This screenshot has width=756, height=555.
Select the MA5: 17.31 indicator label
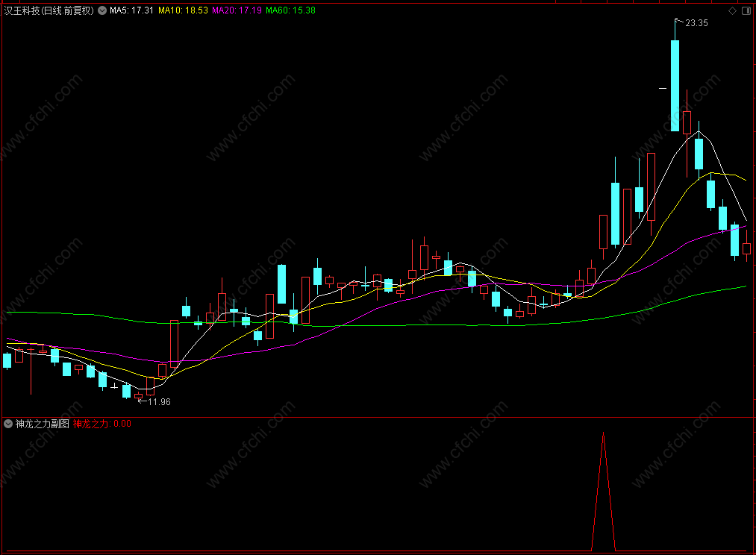(x=131, y=10)
